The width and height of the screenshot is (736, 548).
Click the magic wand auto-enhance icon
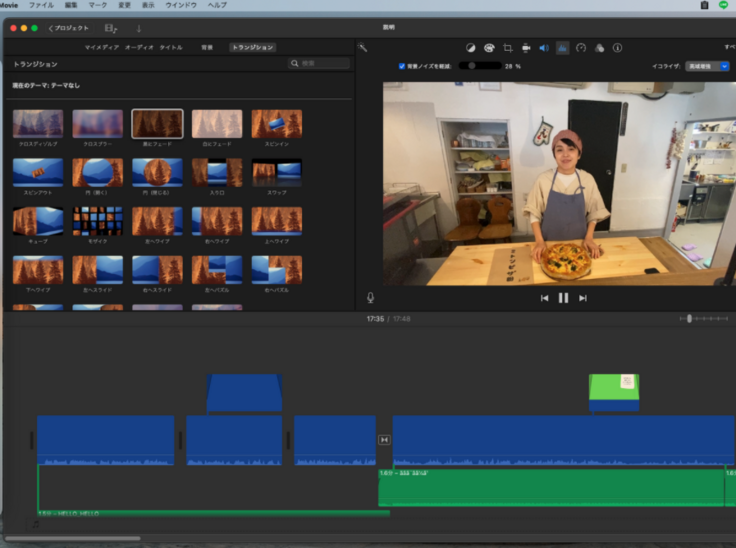pos(363,47)
